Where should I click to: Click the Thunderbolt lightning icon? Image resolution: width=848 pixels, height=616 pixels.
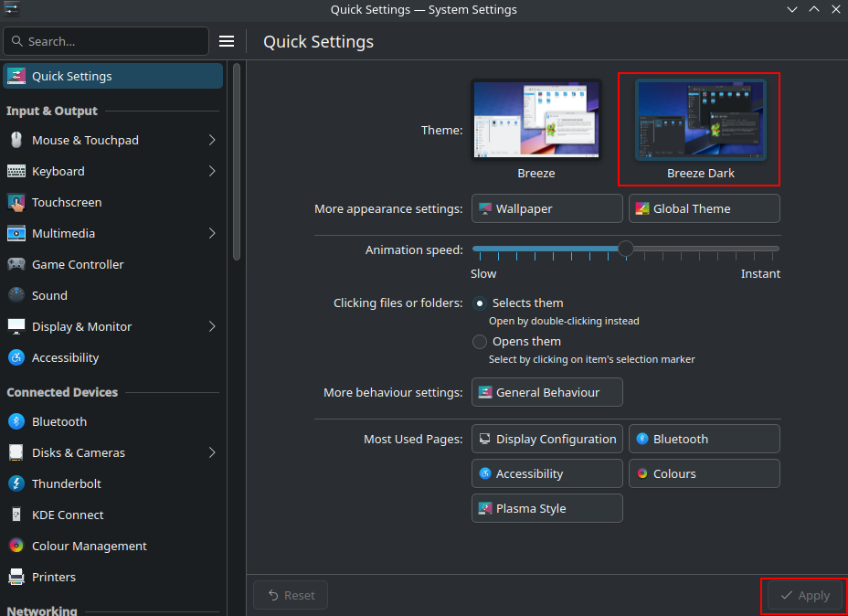coord(16,483)
